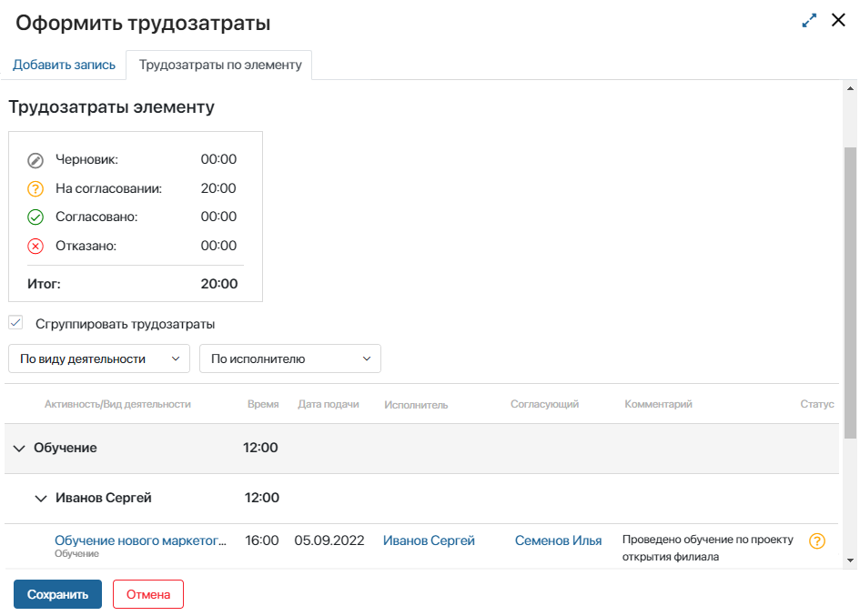Open the Обучение нового маркетолога link
The image size is (860, 616).
click(140, 540)
